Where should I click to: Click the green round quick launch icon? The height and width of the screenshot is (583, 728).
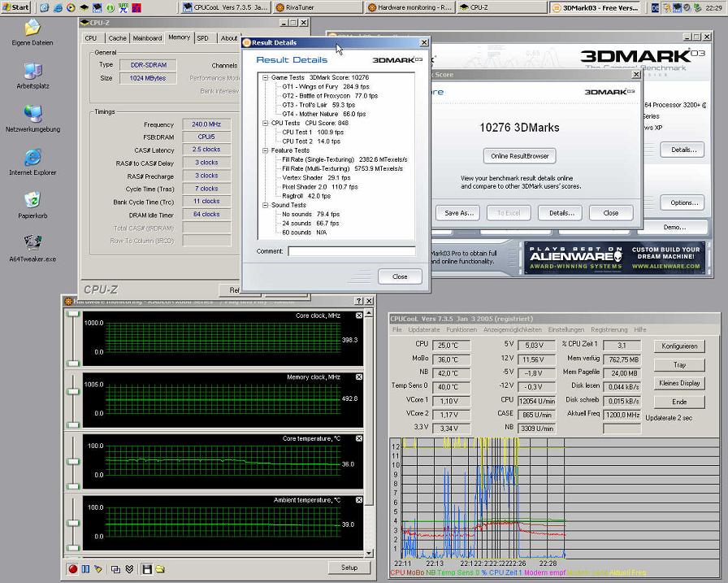(x=110, y=7)
